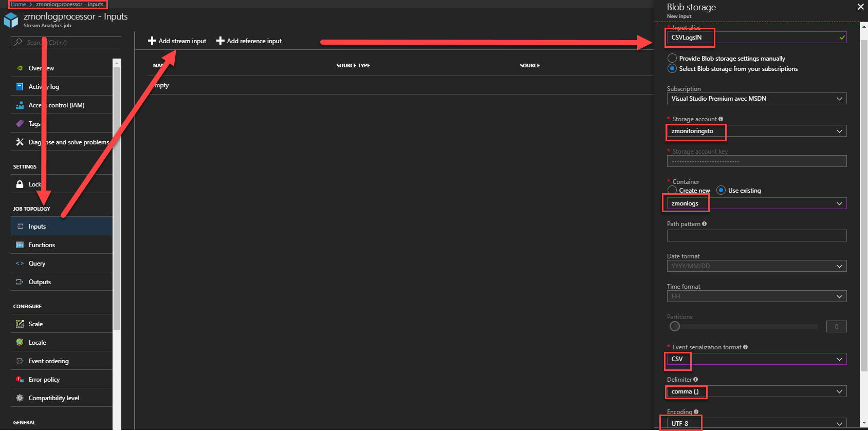The image size is (868, 431).
Task: Open the Delimiter comma dropdown
Action: pos(756,391)
